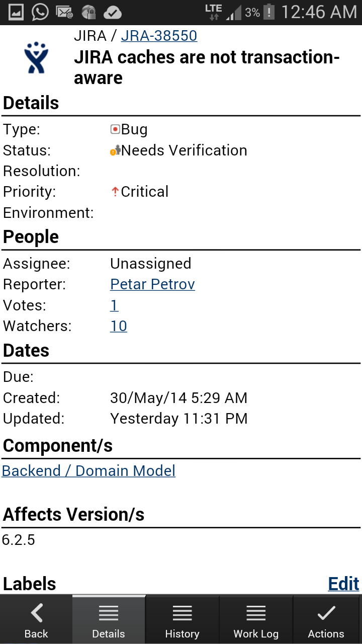The height and width of the screenshot is (644, 362).
Task: Edit the issue labels
Action: 343,583
